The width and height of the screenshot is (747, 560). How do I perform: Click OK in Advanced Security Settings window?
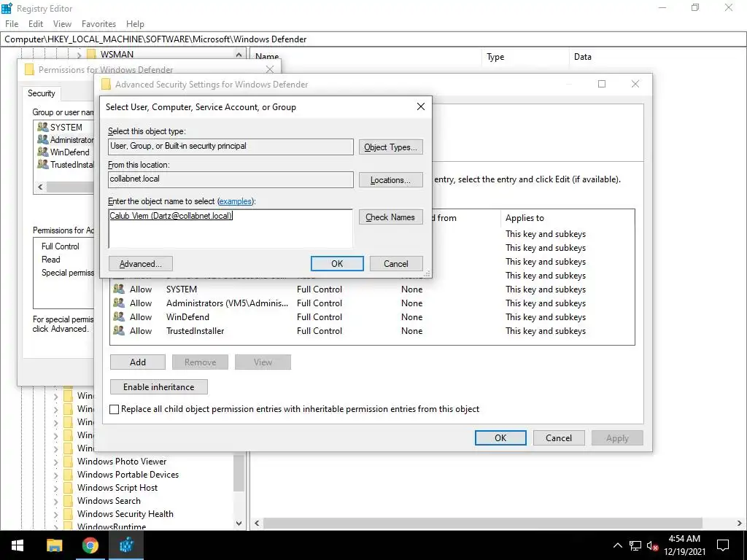point(500,438)
